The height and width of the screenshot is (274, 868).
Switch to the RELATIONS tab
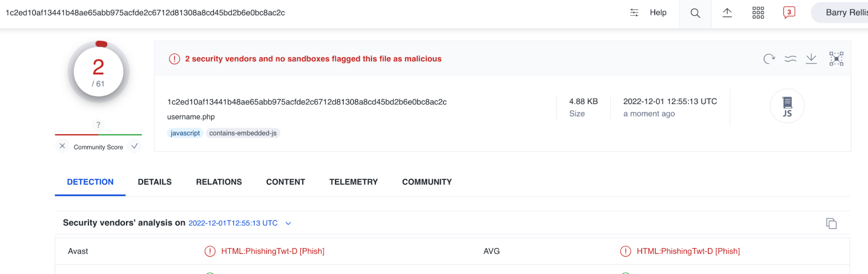pos(219,182)
